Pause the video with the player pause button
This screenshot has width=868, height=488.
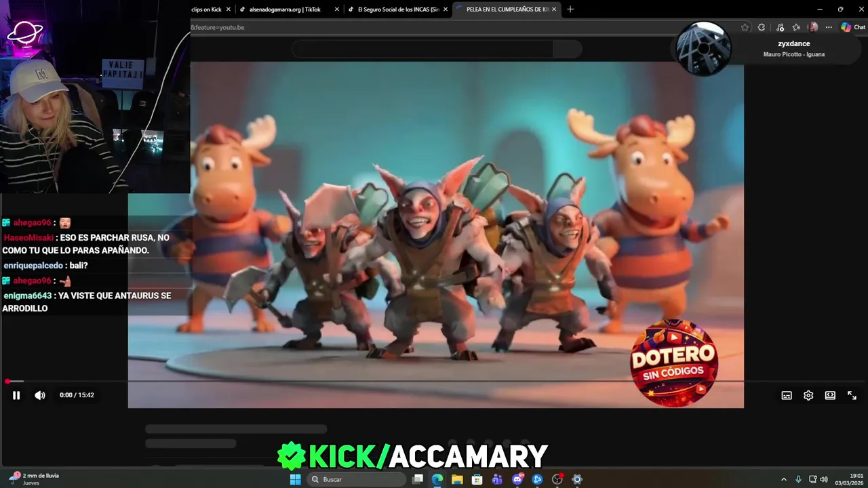[16, 395]
